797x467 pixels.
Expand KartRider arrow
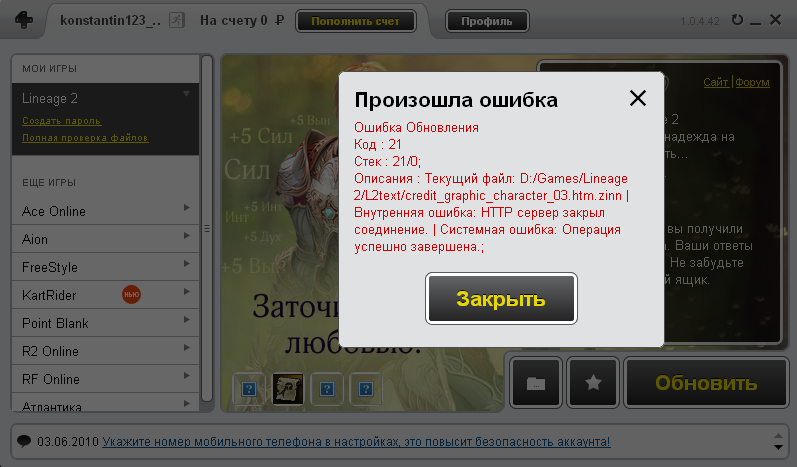point(187,291)
